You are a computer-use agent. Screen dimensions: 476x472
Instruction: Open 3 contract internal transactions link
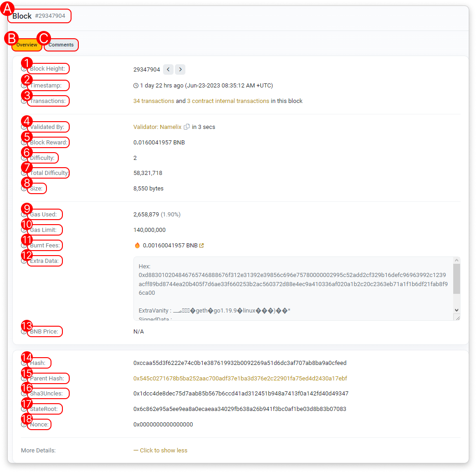(x=228, y=101)
